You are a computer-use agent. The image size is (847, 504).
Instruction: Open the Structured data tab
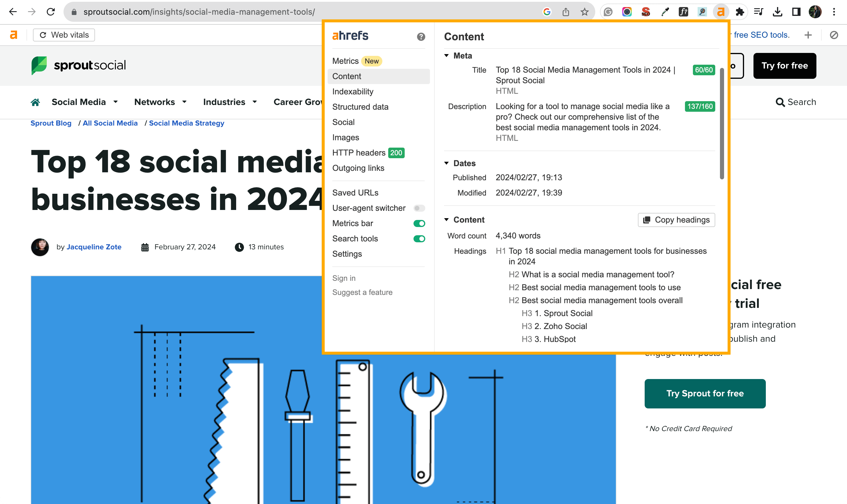(378, 107)
